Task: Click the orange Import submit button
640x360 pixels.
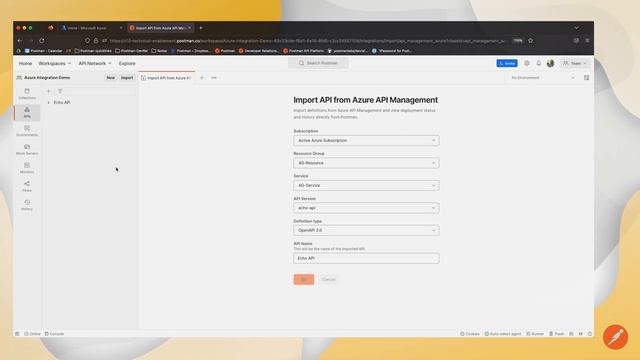Action: coord(304,280)
